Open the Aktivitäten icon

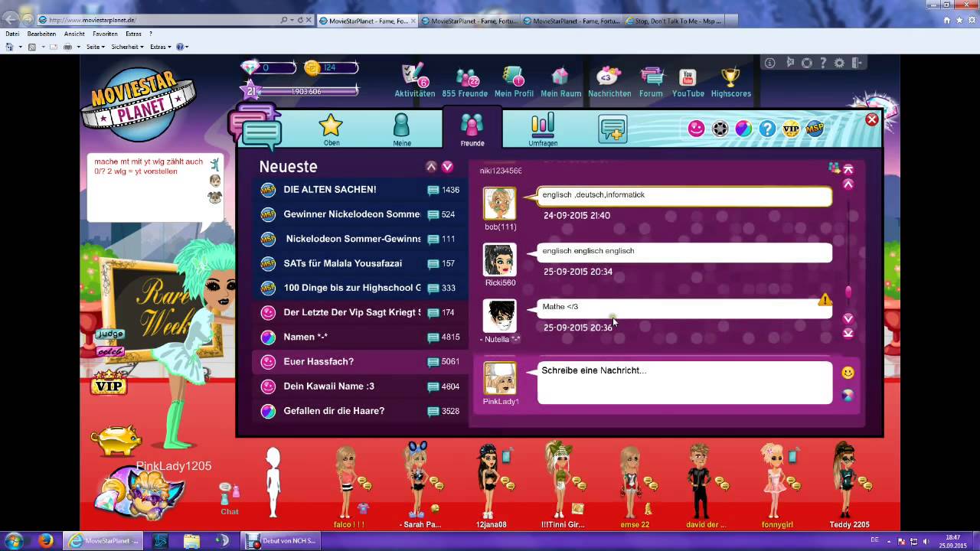(414, 82)
